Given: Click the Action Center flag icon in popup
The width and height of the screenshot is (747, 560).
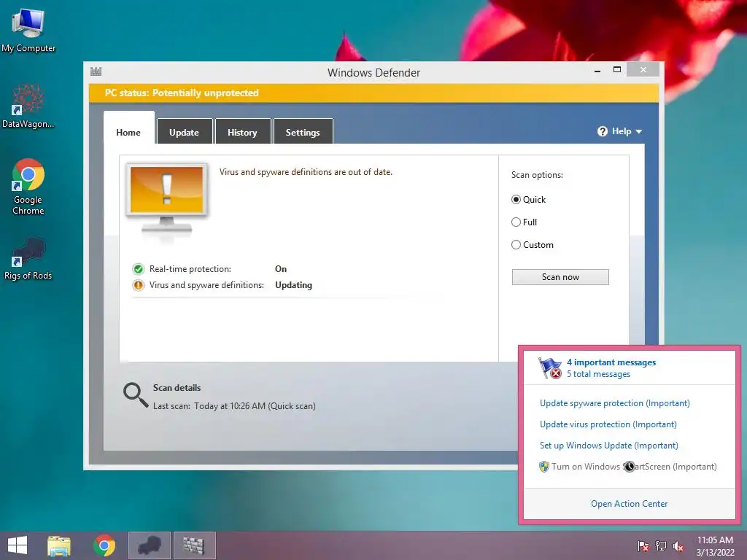Looking at the screenshot, I should point(550,367).
